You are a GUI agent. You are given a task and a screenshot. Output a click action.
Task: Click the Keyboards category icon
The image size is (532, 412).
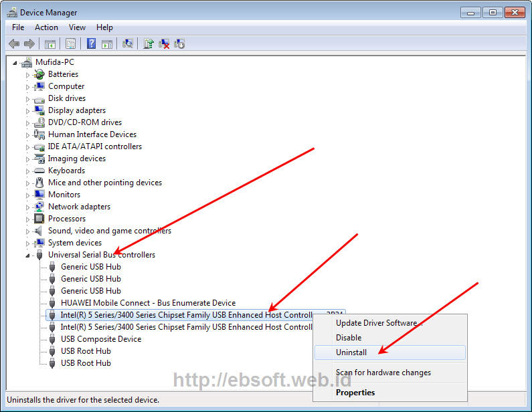pos(39,171)
